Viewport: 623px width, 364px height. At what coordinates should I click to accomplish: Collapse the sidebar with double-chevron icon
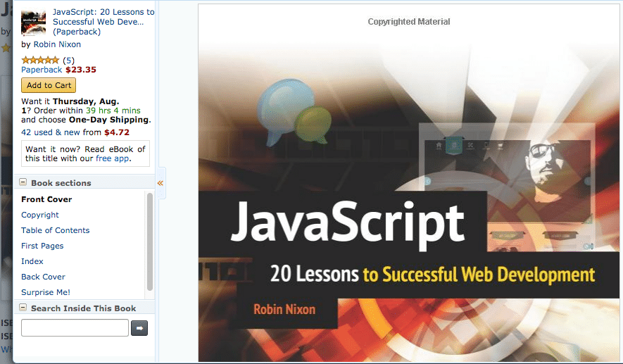click(x=160, y=183)
